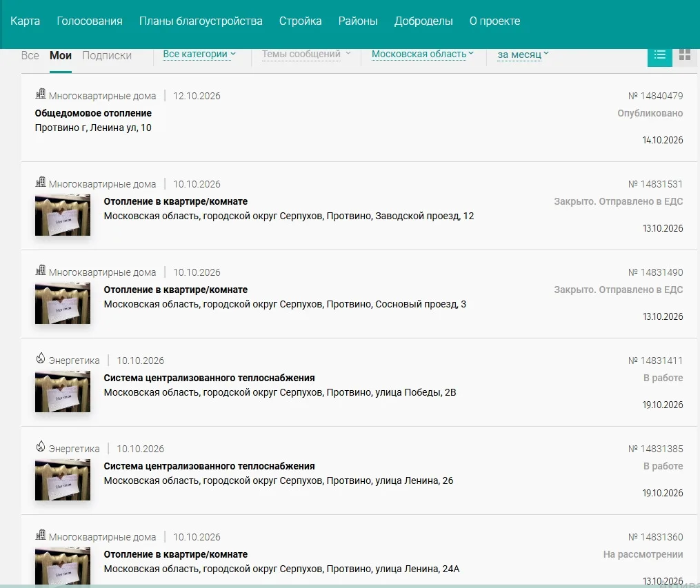Click flame energy icon for report 14831385
Screen dimensions: 700x588
point(41,447)
